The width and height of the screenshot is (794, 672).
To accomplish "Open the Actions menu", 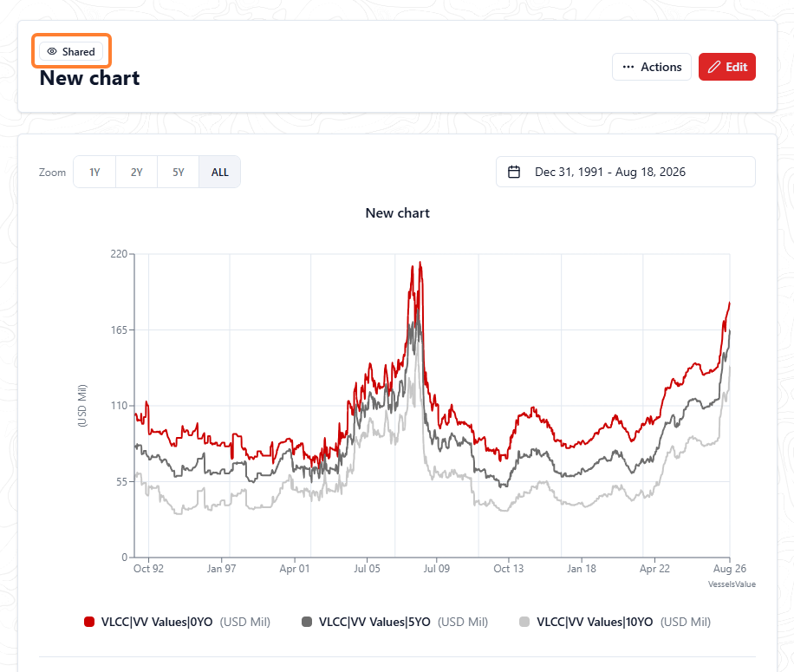I will click(652, 67).
